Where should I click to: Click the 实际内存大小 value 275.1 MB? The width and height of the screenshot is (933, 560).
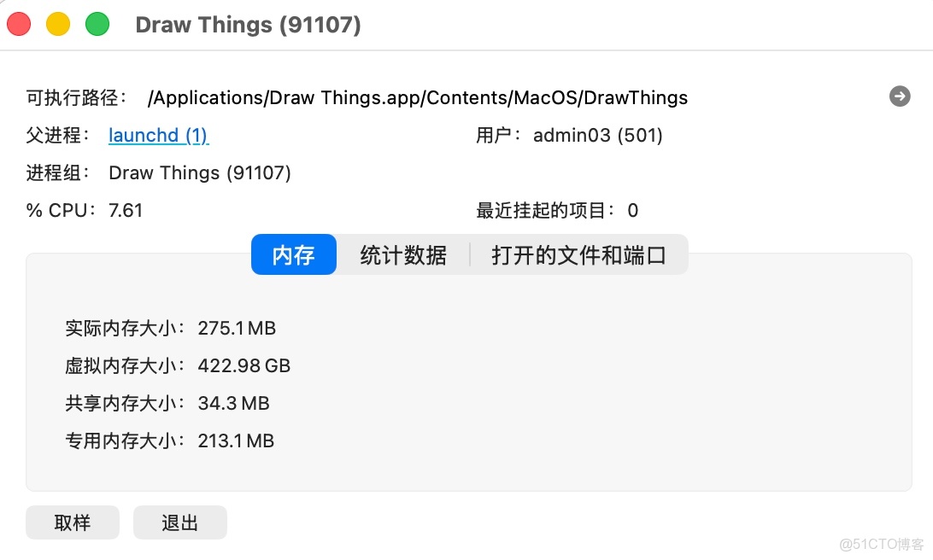coord(238,328)
